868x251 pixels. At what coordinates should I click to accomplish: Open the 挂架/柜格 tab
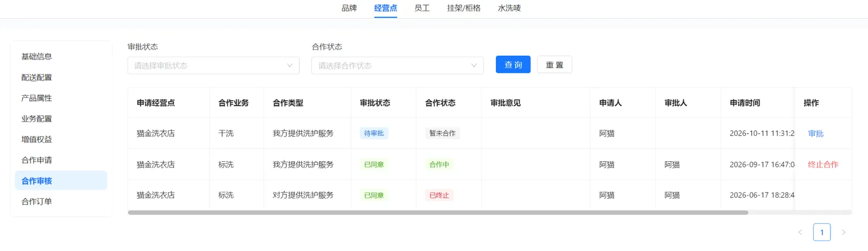point(464,8)
